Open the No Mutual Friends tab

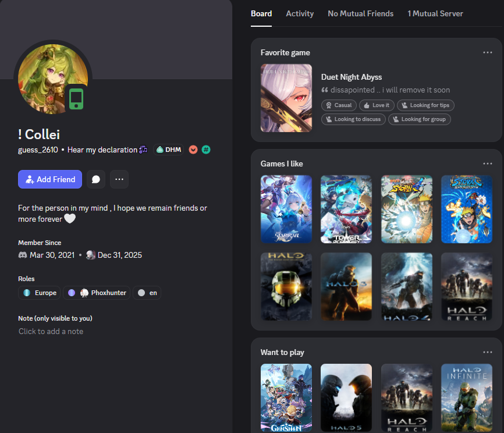pyautogui.click(x=360, y=14)
